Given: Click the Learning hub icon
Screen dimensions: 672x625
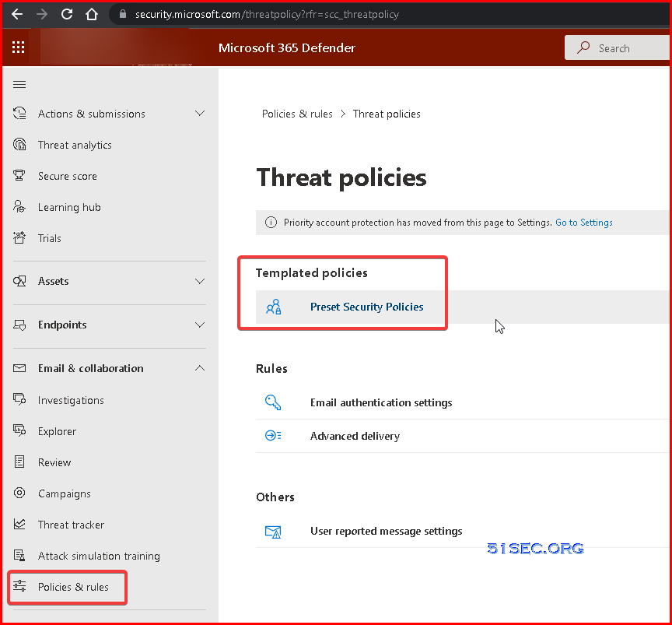Looking at the screenshot, I should coord(19,207).
